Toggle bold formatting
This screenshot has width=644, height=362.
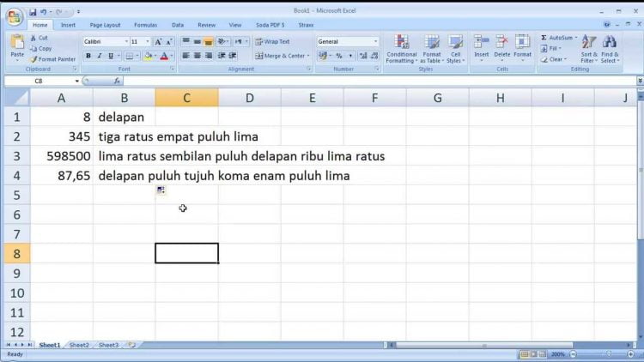pos(88,56)
